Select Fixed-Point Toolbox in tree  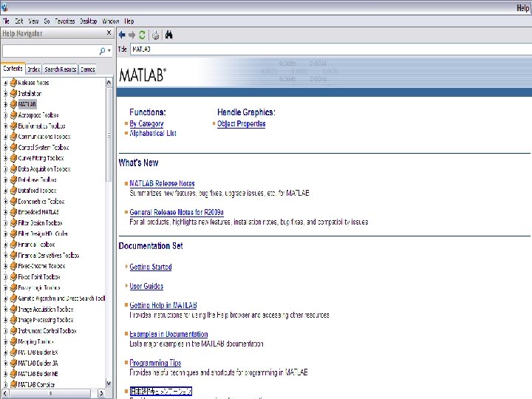coord(39,277)
